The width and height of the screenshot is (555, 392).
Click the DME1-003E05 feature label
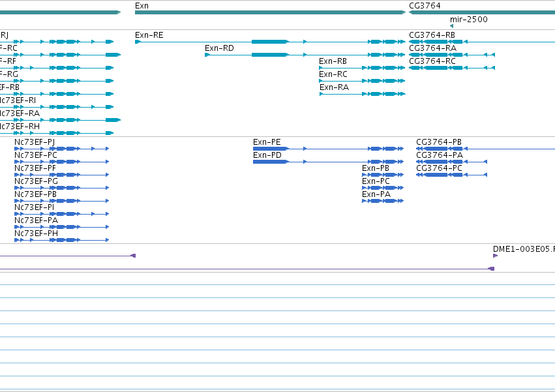pos(524,249)
